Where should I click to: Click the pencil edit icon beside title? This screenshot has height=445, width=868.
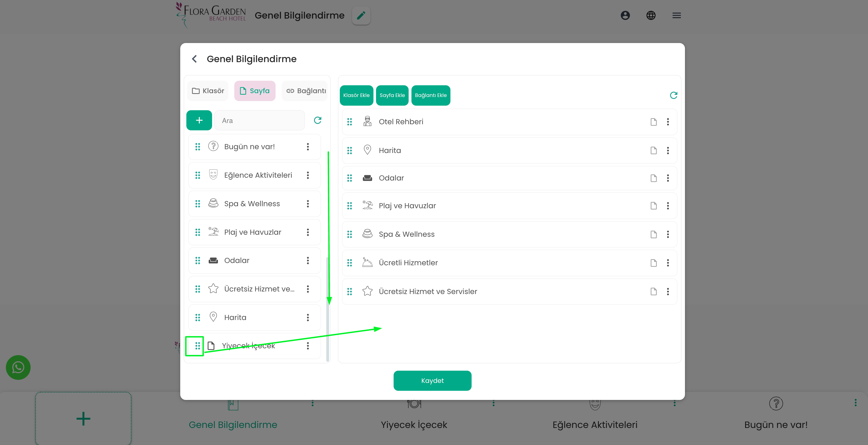(x=361, y=16)
